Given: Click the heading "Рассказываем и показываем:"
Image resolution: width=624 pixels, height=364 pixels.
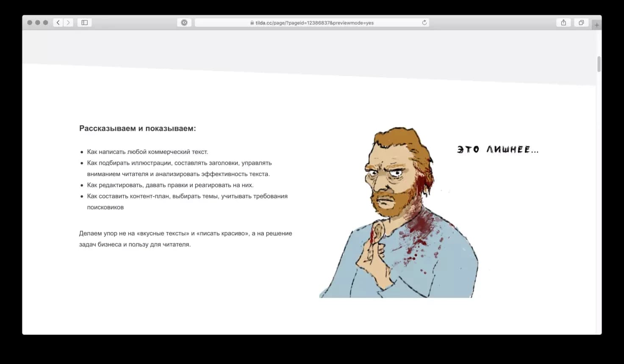Looking at the screenshot, I should (138, 128).
